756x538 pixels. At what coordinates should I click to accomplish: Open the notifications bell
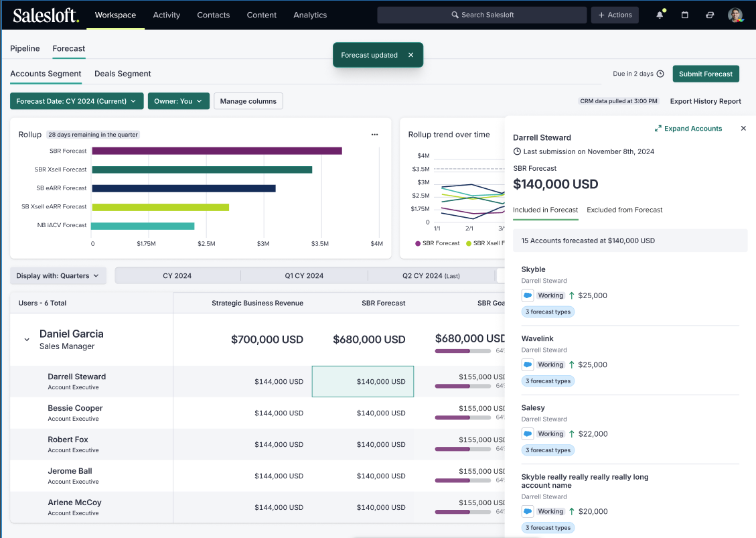click(x=660, y=15)
